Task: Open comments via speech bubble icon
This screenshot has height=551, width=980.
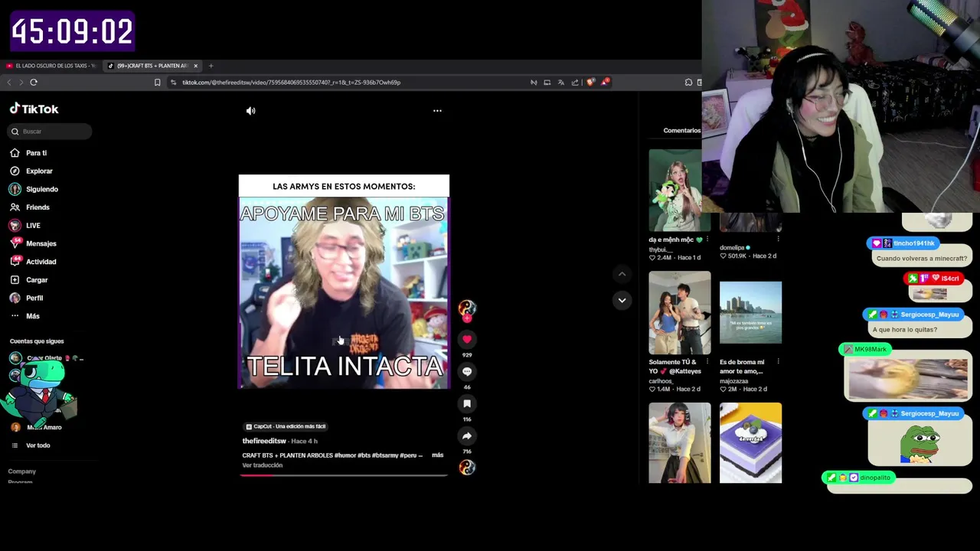Action: pyautogui.click(x=467, y=371)
